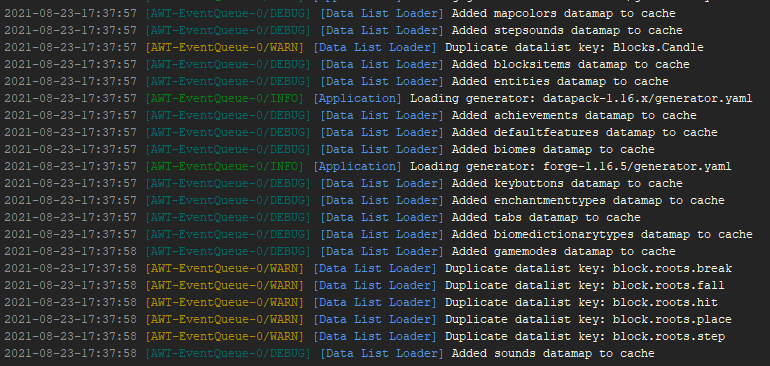770x366 pixels.
Task: Select the 'Added entities datamap to cache' message
Action: 560,82
